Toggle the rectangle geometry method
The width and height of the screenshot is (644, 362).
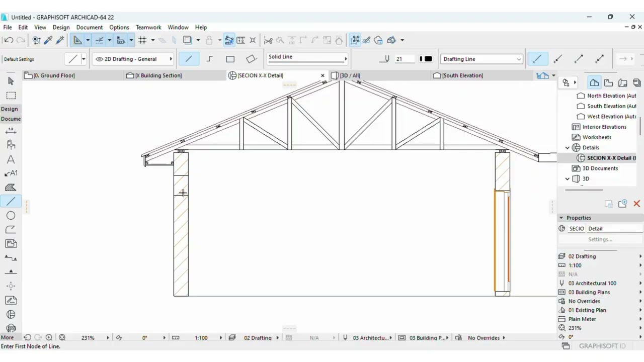coord(230,59)
